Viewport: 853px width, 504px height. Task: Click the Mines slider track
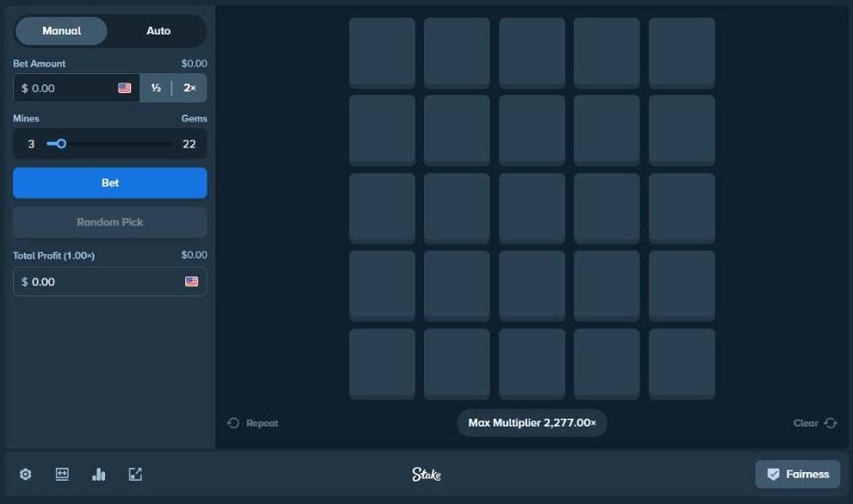(110, 144)
